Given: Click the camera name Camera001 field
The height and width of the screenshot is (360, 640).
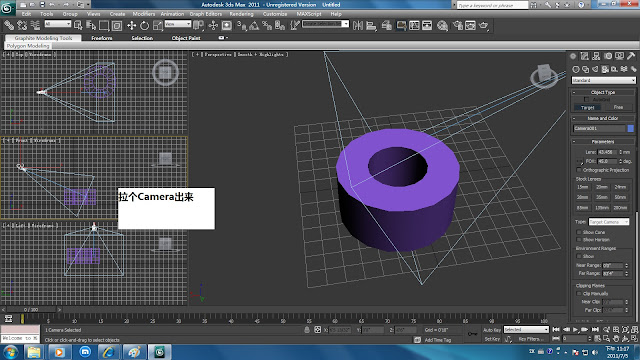Looking at the screenshot, I should tap(599, 128).
